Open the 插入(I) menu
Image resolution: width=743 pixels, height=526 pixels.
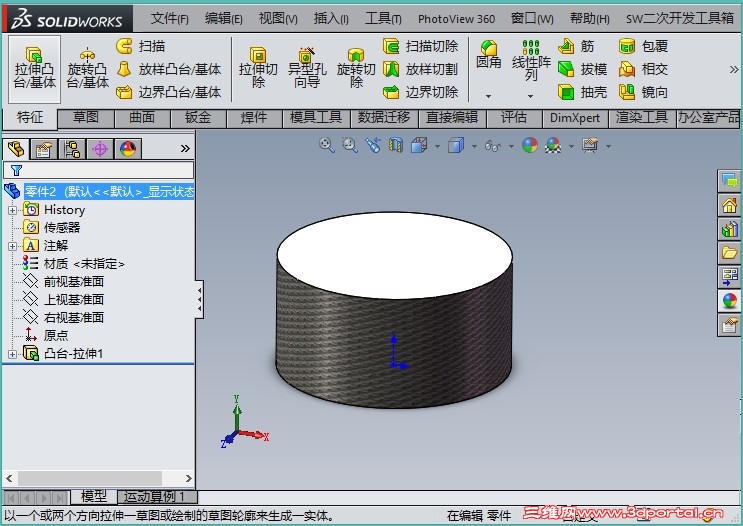click(331, 19)
